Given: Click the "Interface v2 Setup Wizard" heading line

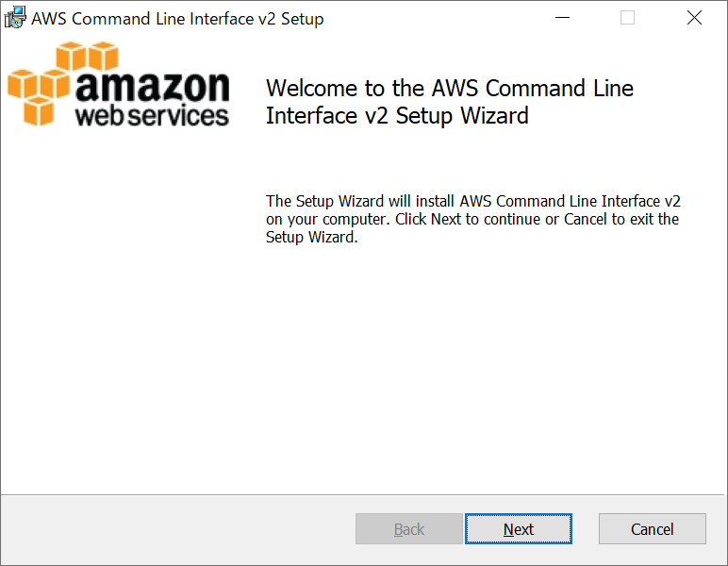Looking at the screenshot, I should 397,116.
